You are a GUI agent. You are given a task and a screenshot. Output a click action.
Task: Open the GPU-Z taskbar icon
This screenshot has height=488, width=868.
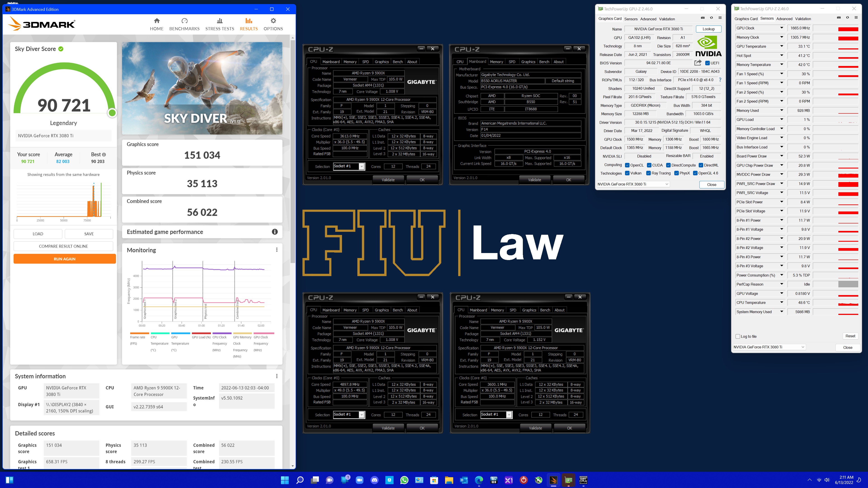568,480
